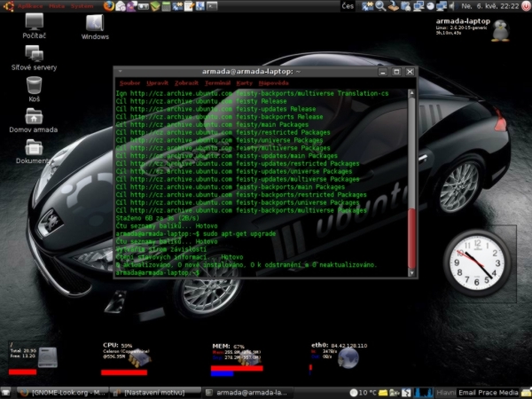Click the terminal scrollbar down arrow
Screen dimensions: 532x399
411,272
